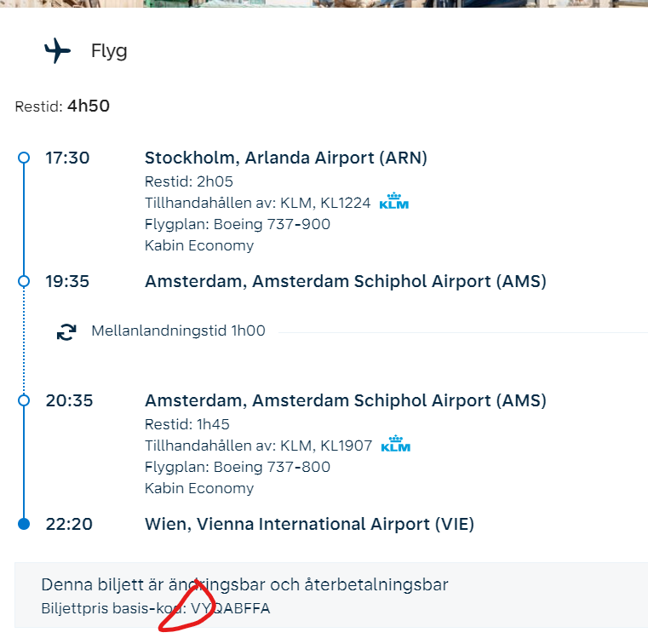
Task: Click the first Amsterdam Schiphol Airport (AMS) heading
Action: pyautogui.click(x=345, y=281)
